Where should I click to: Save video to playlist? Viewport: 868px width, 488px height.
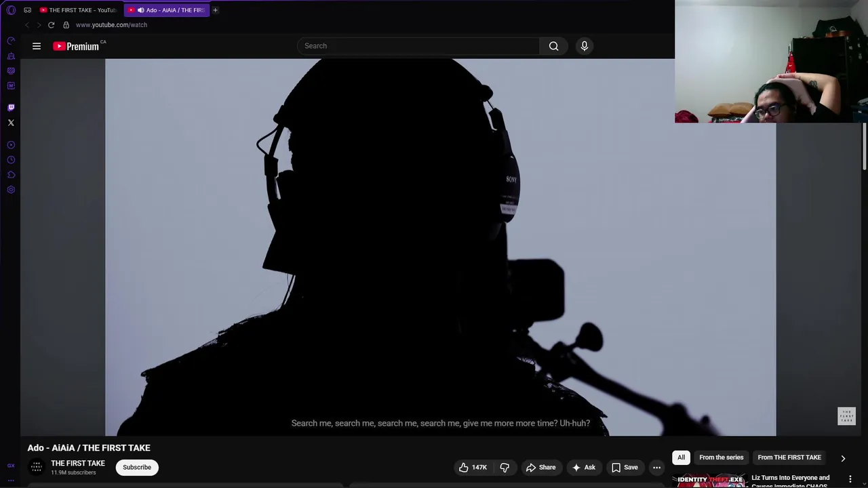click(x=625, y=468)
